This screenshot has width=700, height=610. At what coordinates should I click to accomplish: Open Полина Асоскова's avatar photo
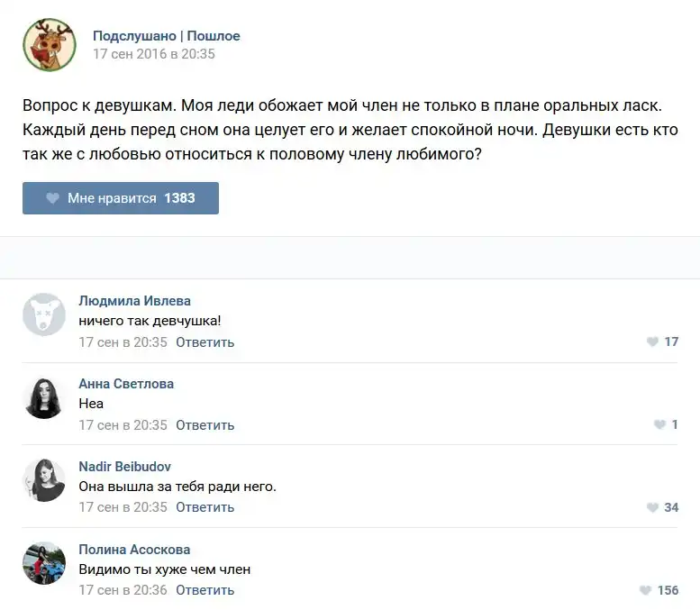tap(44, 563)
